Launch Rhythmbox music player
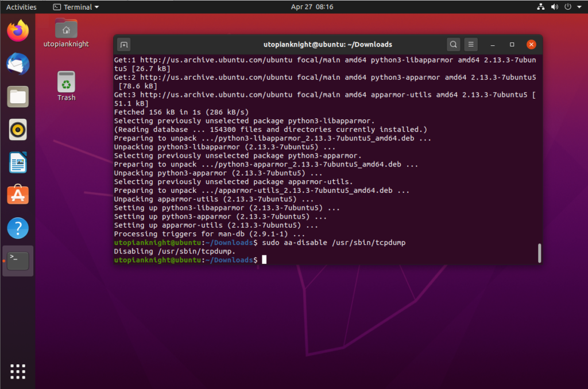 (x=17, y=130)
